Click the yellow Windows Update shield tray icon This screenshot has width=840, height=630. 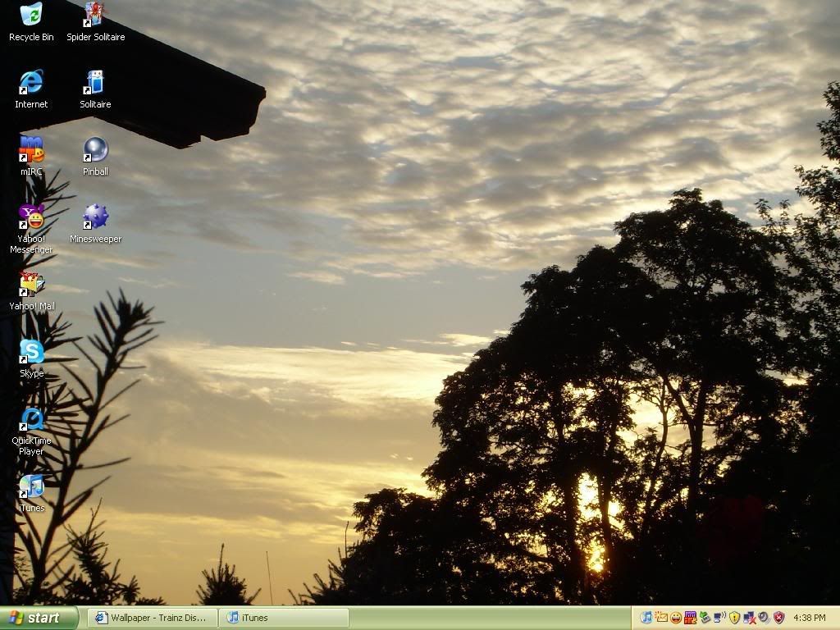coord(734,617)
